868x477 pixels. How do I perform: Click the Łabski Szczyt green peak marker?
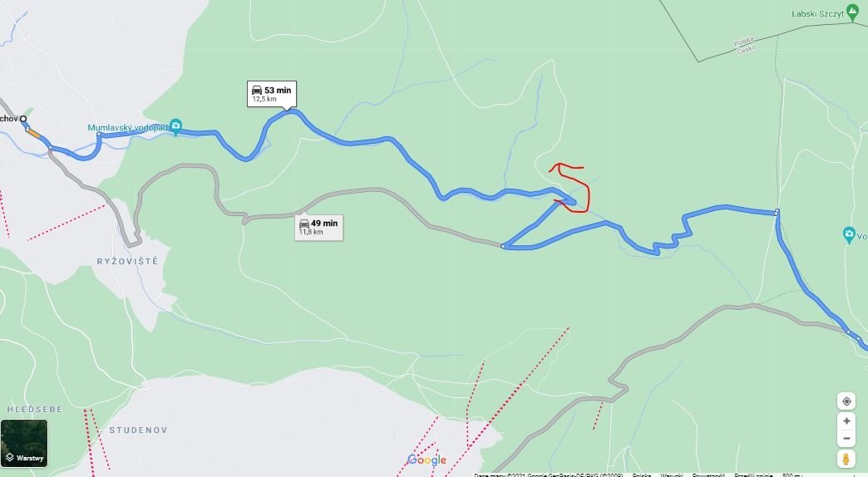[x=853, y=14]
